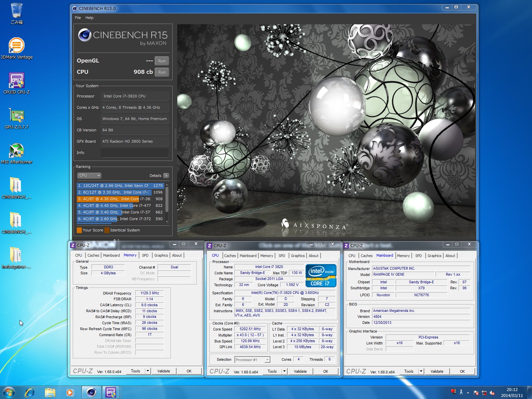The image size is (532, 399).
Task: Run the OpenGL benchmark
Action: pyautogui.click(x=162, y=61)
